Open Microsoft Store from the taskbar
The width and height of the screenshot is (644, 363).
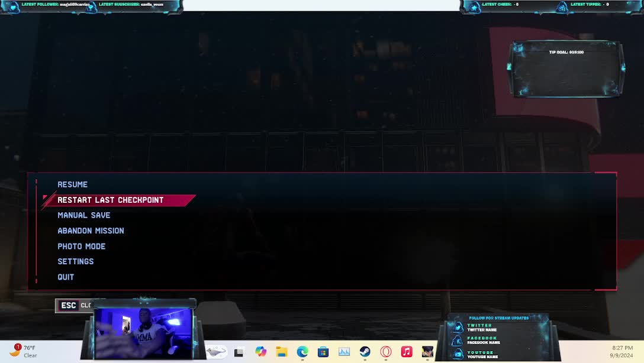[x=323, y=352]
